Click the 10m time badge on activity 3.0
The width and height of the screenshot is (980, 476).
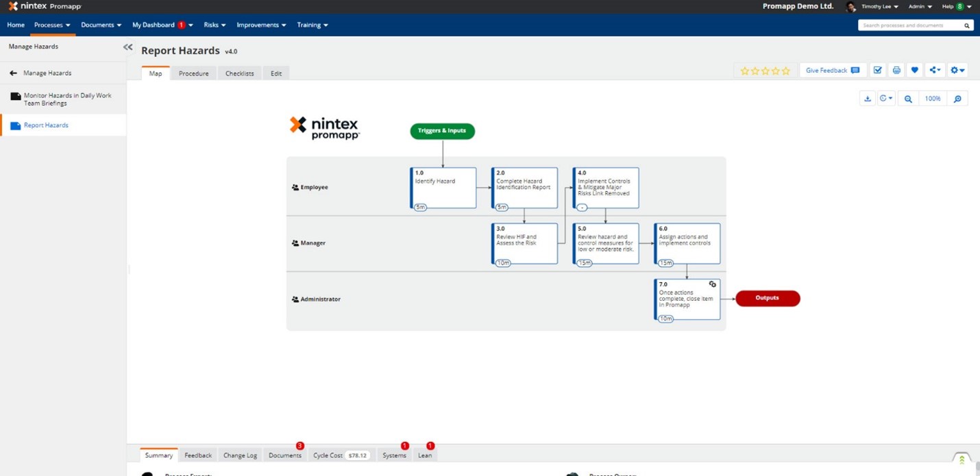tap(503, 263)
